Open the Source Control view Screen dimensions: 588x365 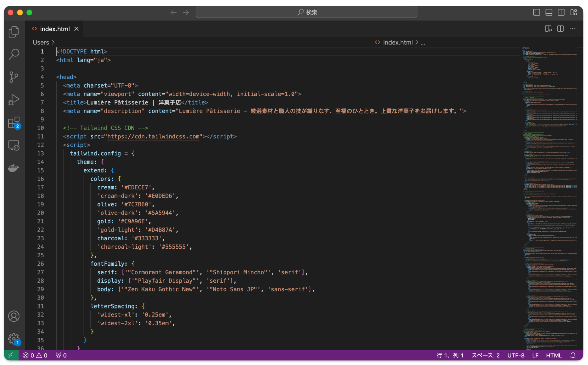point(14,77)
